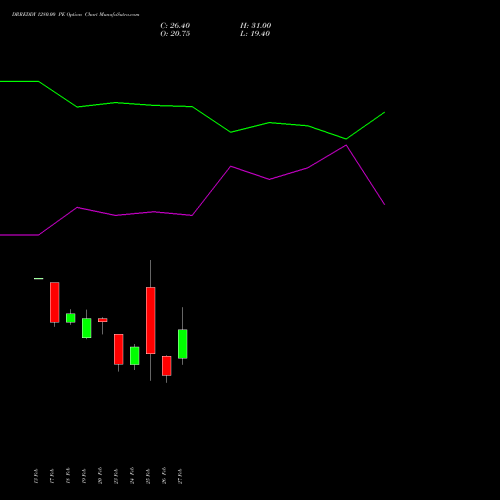The width and height of the screenshot is (500, 500).
Task: Click the low price value L: 19.40
Action: pyautogui.click(x=255, y=34)
